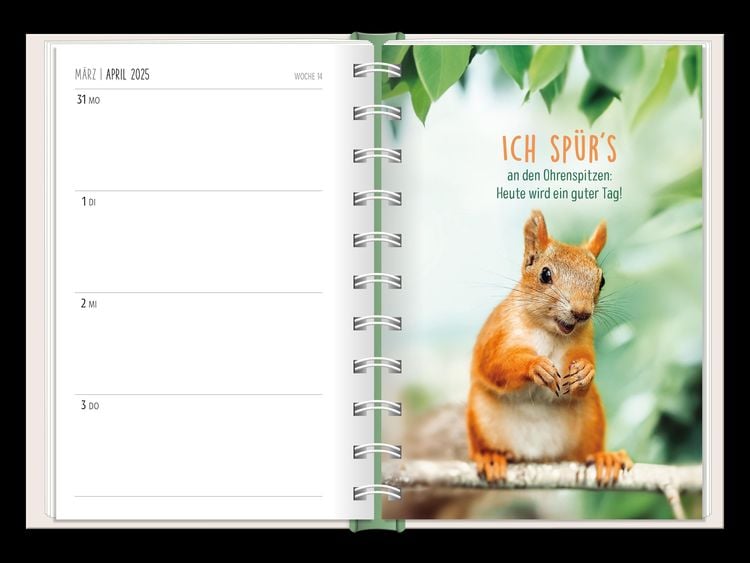Click the blank notes area for Monday 31
The width and height of the screenshot is (750, 563).
tap(200, 145)
